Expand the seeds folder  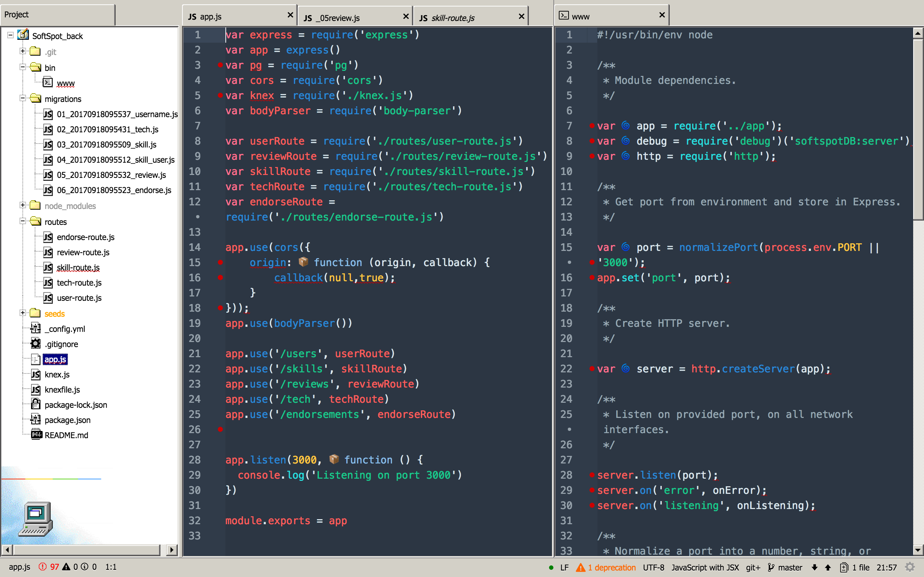(23, 312)
